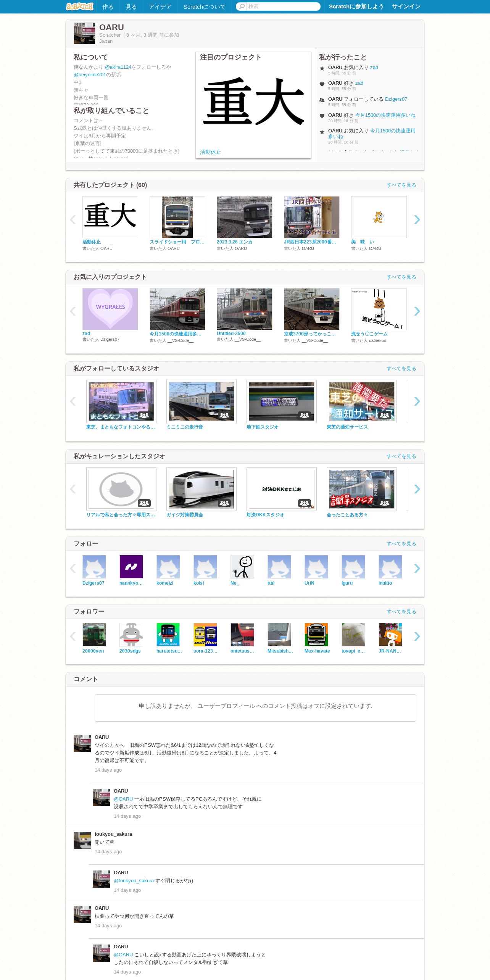Open inuitto's avatar

(x=390, y=567)
